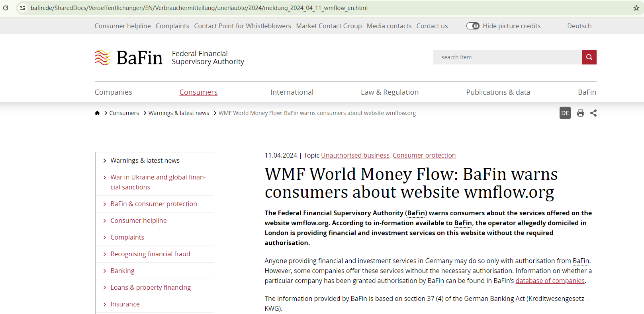Print the page using the printer icon
Image resolution: width=644 pixels, height=314 pixels.
(x=580, y=113)
